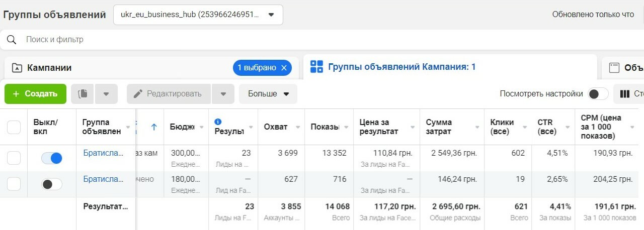
Task: Click the search magnifier icon
Action: point(12,40)
